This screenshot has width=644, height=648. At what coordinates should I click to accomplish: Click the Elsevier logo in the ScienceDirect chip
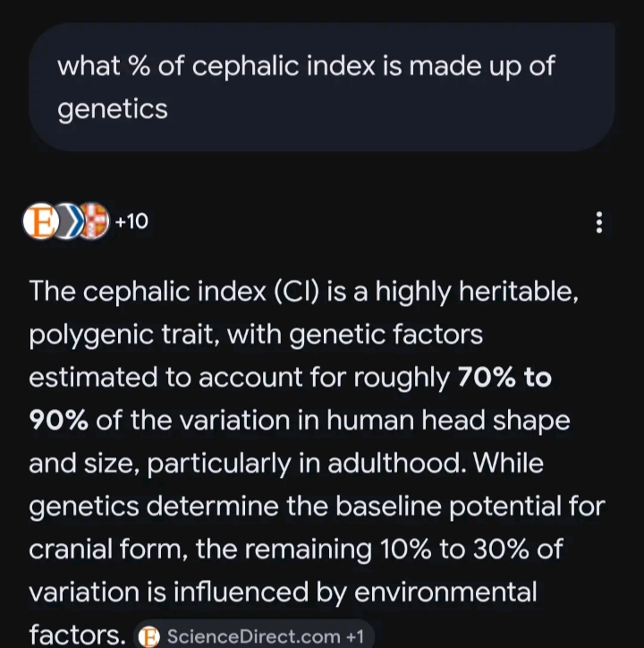(x=149, y=636)
